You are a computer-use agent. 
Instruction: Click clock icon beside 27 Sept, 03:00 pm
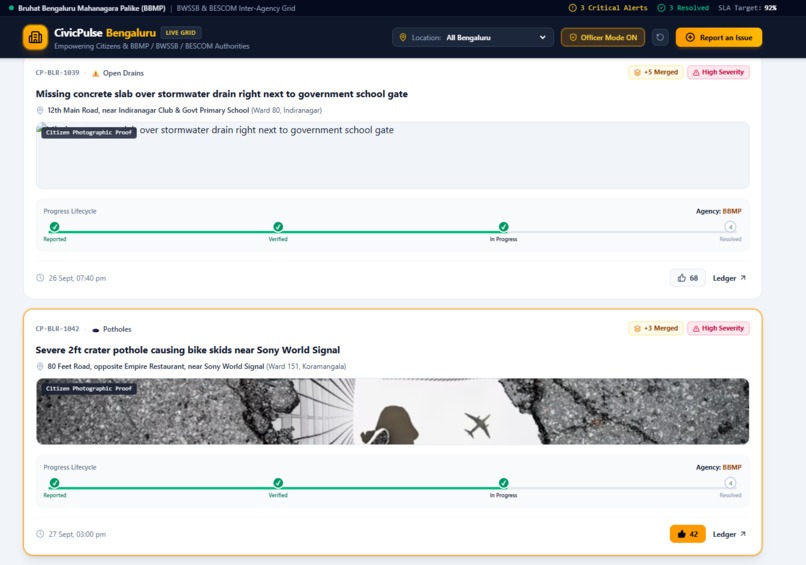coord(40,534)
